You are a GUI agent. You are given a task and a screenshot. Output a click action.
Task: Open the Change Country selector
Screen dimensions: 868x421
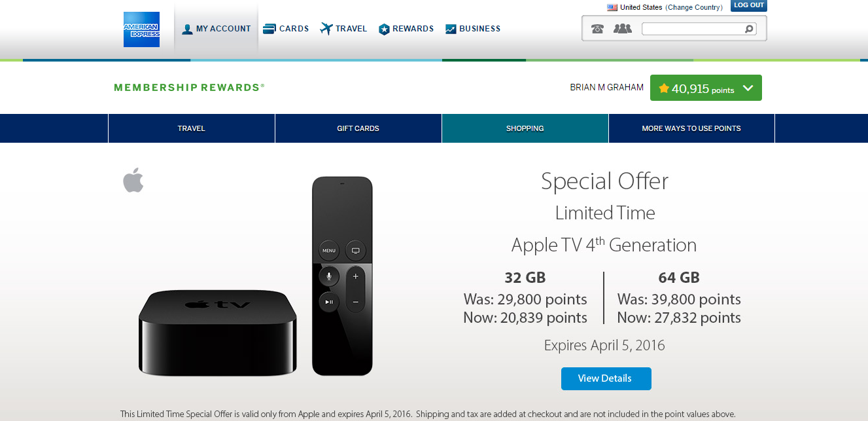[x=693, y=7]
